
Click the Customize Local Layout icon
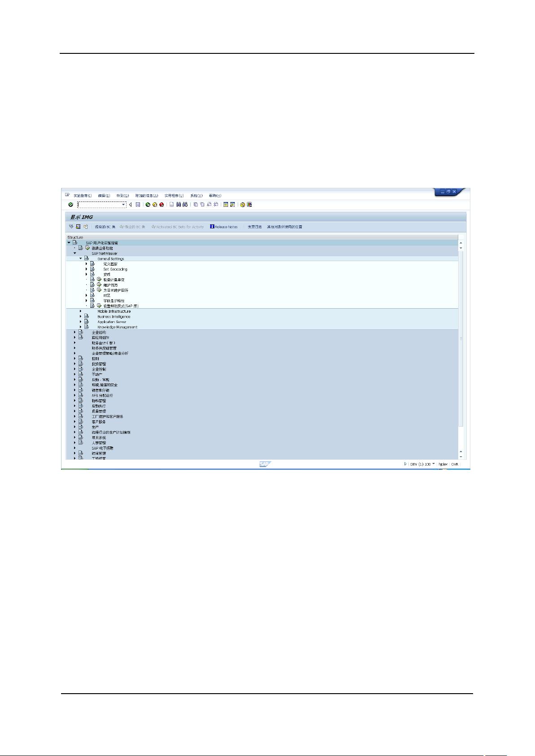250,205
